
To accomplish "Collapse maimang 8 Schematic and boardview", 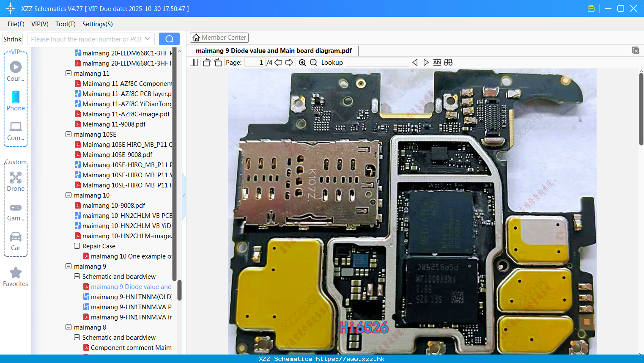I will click(x=77, y=337).
